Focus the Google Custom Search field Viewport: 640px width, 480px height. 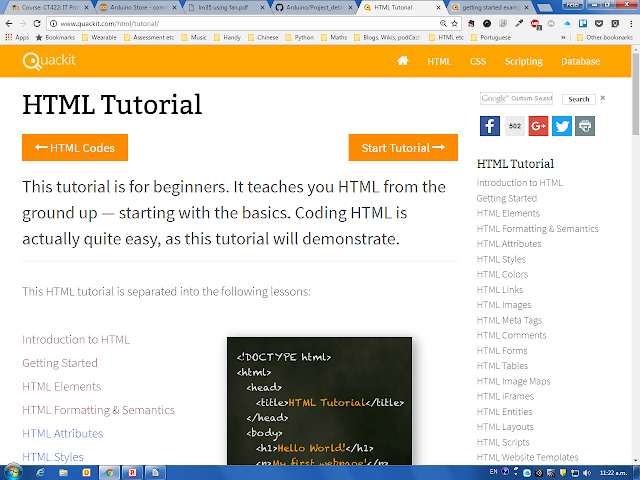pos(516,98)
